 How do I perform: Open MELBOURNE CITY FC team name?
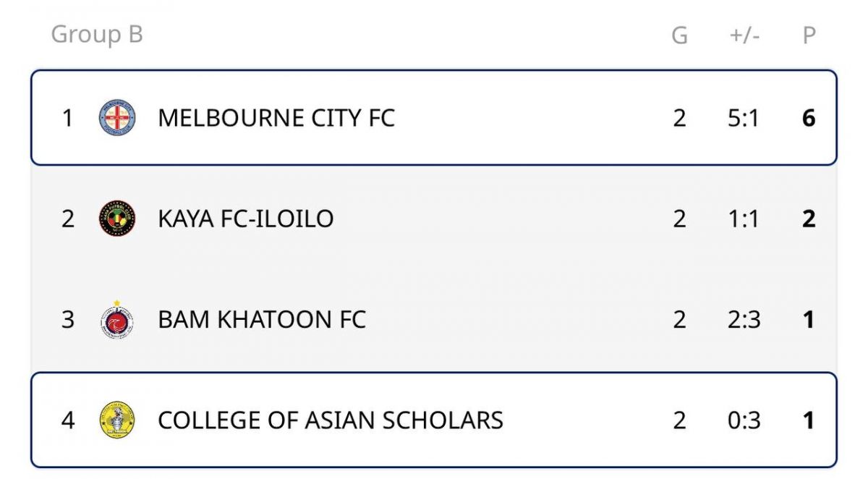[x=276, y=117]
